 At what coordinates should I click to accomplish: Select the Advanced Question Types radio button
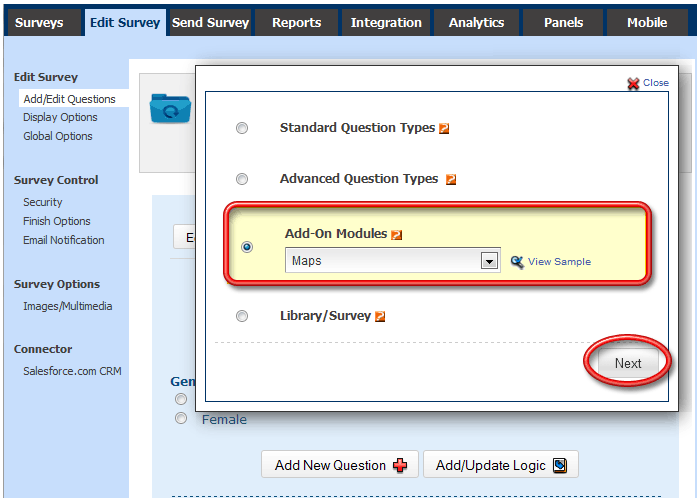[242, 179]
